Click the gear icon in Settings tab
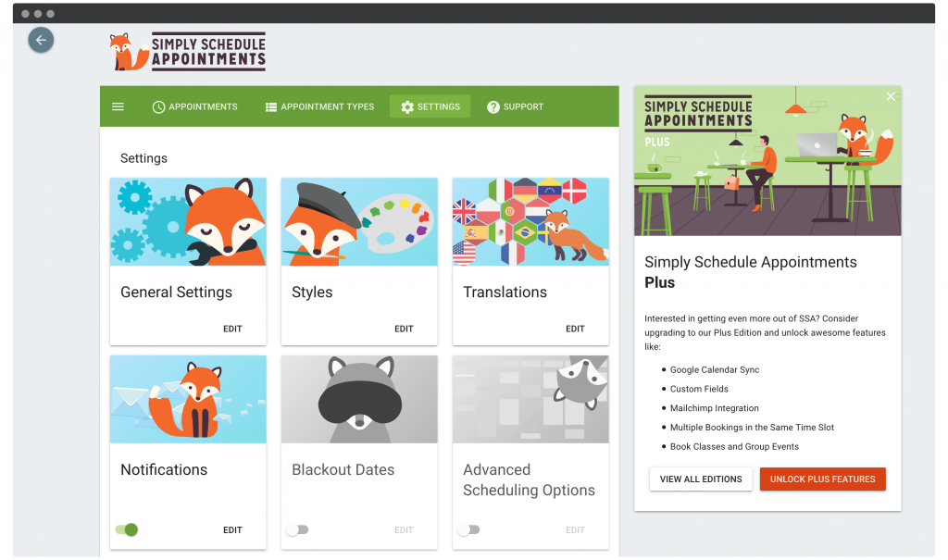948x560 pixels. point(407,107)
